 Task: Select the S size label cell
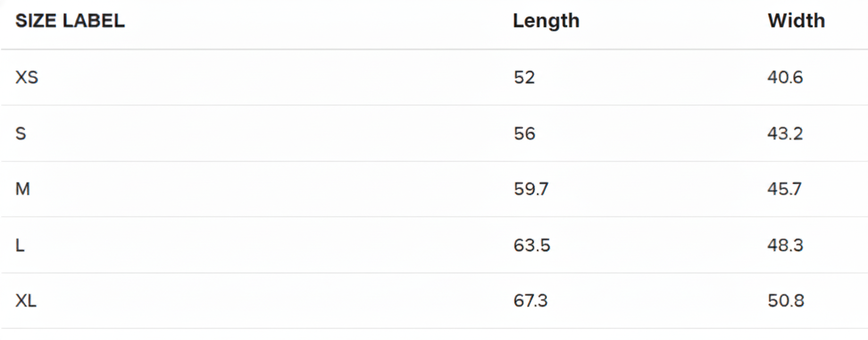(x=21, y=133)
